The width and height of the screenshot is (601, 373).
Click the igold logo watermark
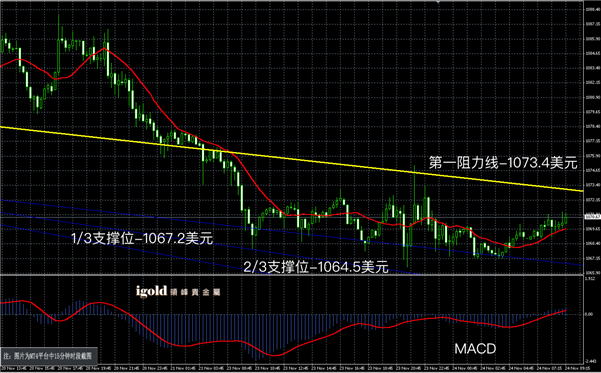pyautogui.click(x=178, y=291)
